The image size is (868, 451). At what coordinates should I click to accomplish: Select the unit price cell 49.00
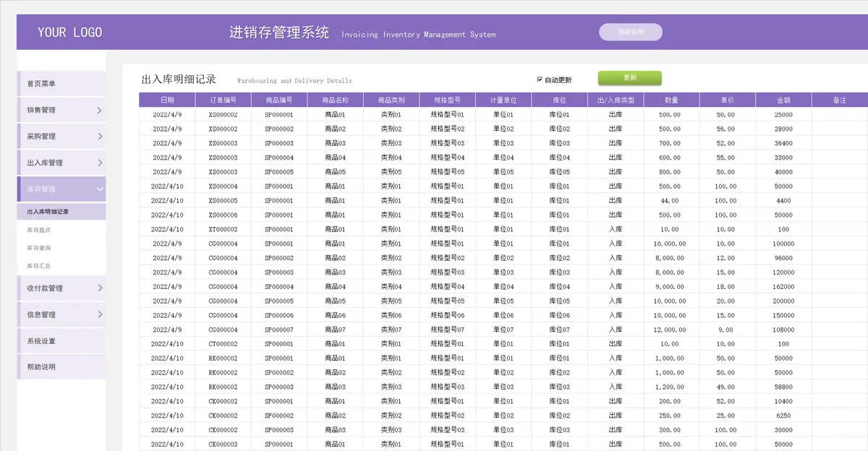pyautogui.click(x=728, y=387)
